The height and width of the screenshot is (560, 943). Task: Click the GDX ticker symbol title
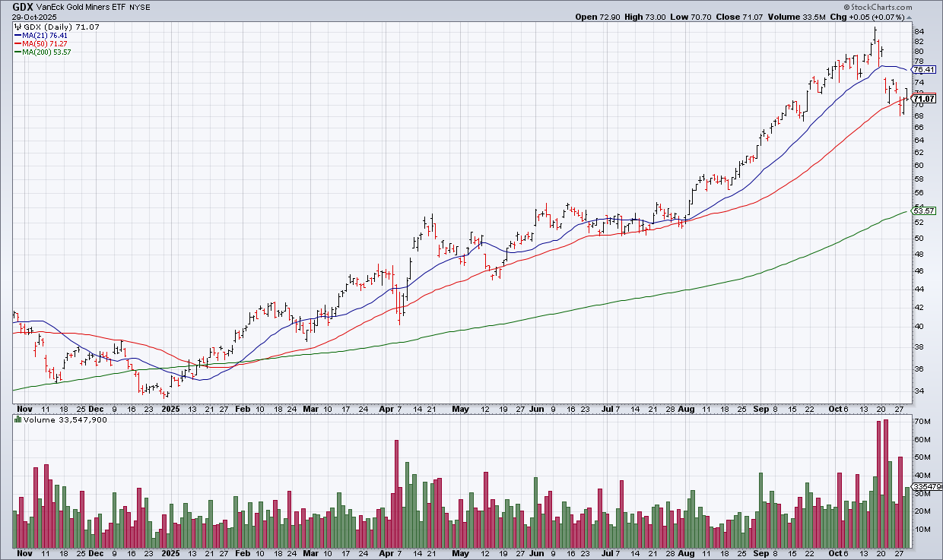(23, 5)
